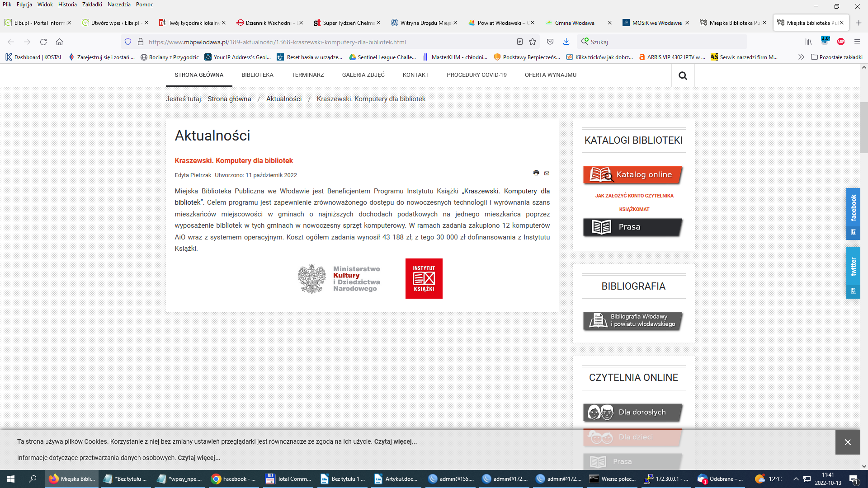868x488 pixels.
Task: Open weather widget showing 12°C
Action: pos(769,479)
